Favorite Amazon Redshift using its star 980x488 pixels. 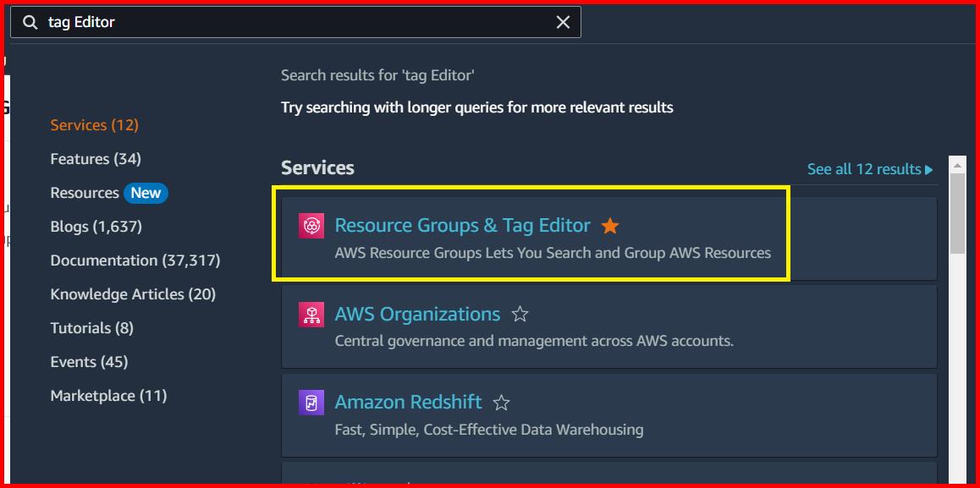(501, 402)
